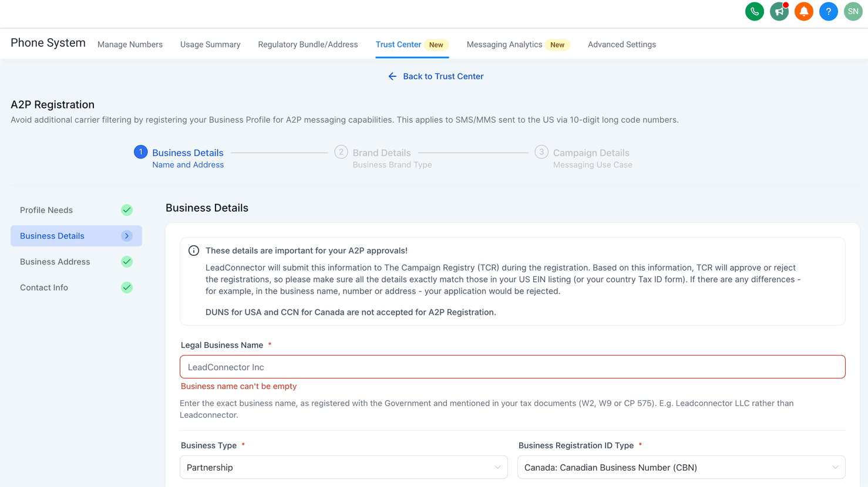Viewport: 868px width, 487px height.
Task: Click the Contact Info green checkmark
Action: point(127,288)
